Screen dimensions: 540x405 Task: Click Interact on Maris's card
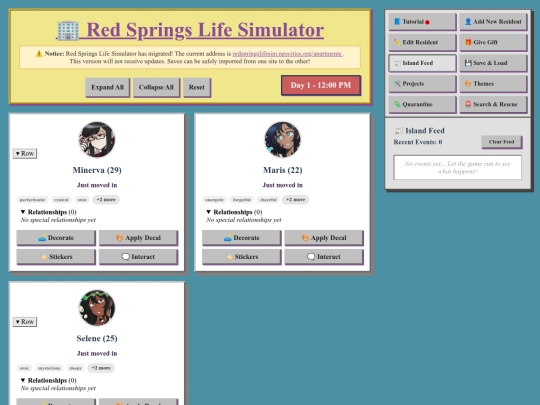(324, 257)
